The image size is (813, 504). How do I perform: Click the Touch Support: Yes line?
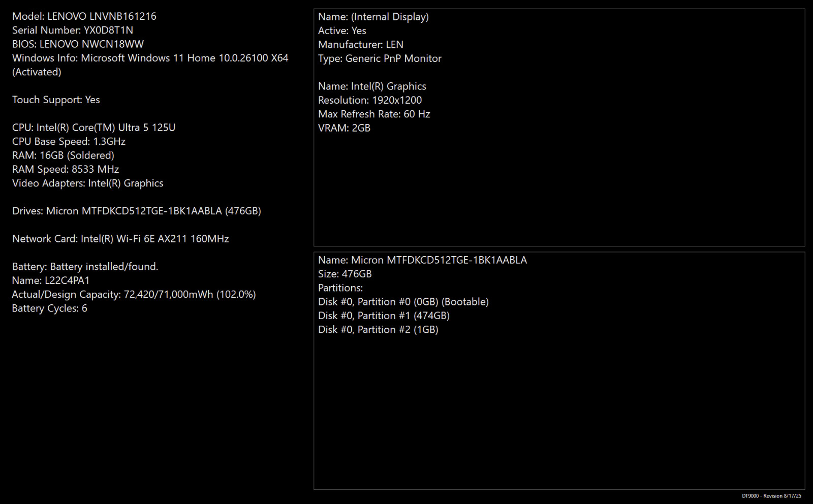56,100
